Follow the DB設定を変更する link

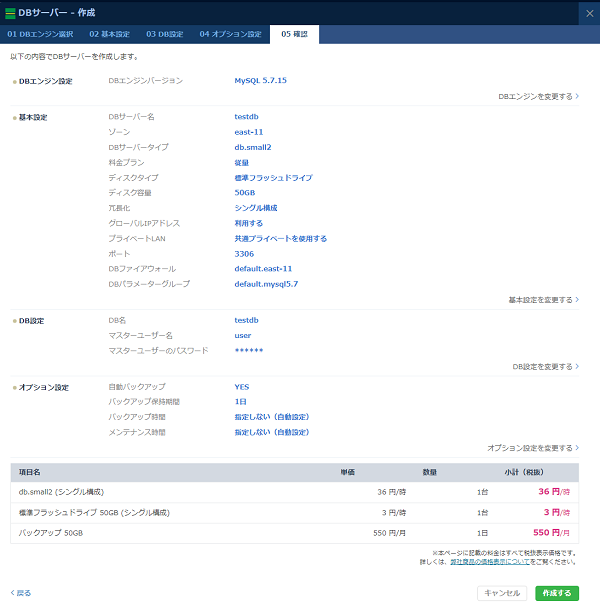point(545,367)
